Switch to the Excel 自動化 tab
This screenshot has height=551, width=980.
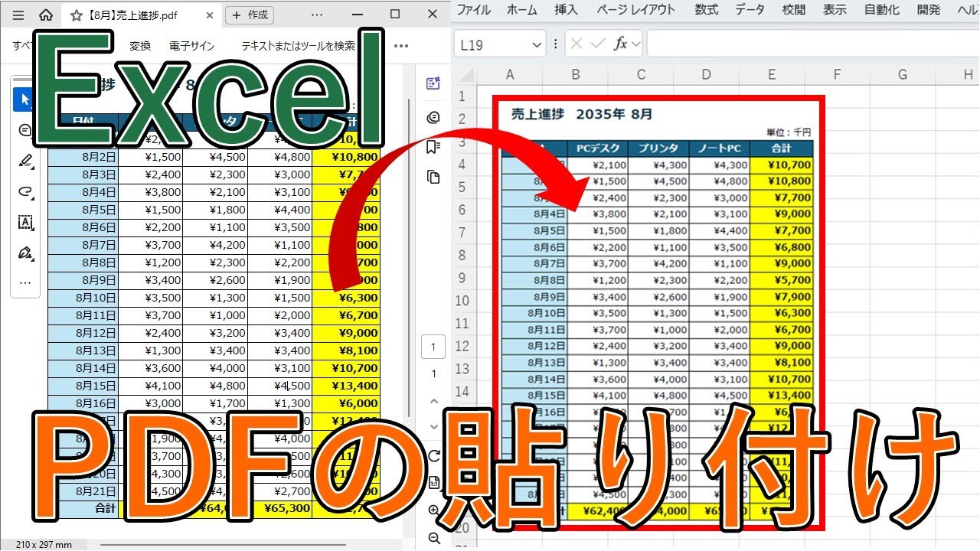881,9
